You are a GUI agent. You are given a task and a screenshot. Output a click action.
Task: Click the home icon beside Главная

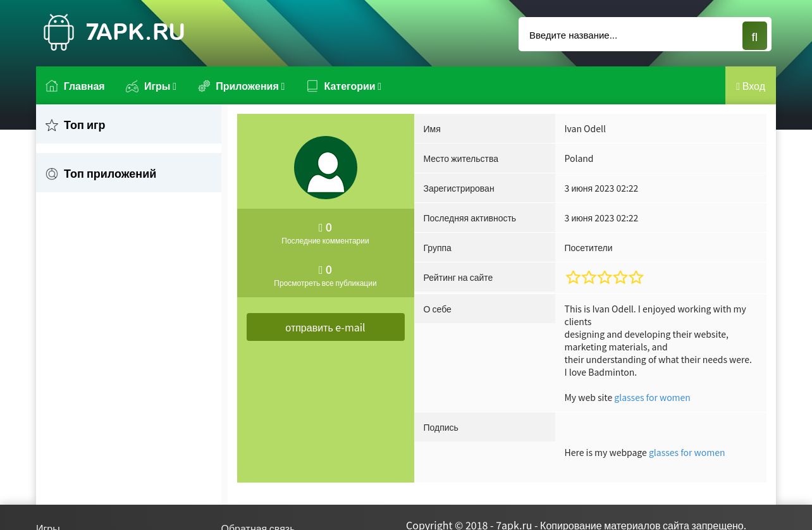(x=52, y=86)
